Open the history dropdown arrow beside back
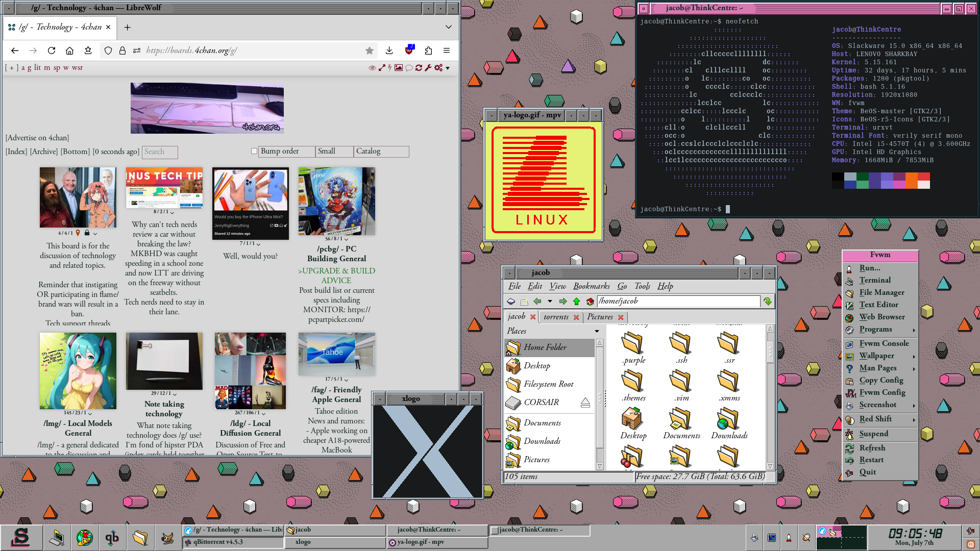Image resolution: width=980 pixels, height=551 pixels. (550, 302)
